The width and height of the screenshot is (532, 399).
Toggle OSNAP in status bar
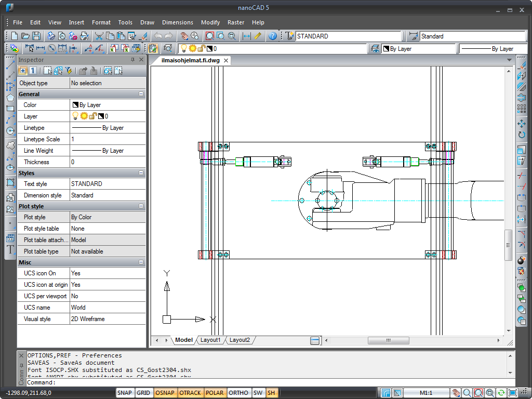(x=165, y=393)
